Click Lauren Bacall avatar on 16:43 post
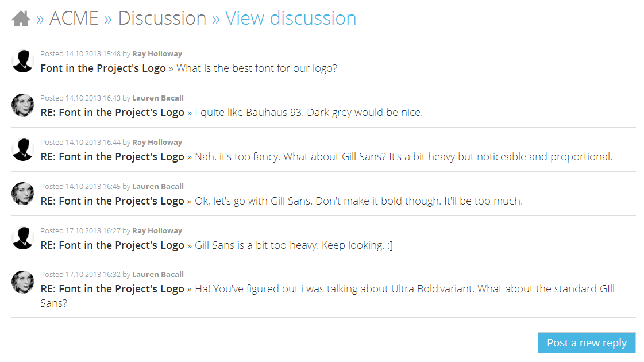Screen dimensions: 644x362 pyautogui.click(x=23, y=105)
